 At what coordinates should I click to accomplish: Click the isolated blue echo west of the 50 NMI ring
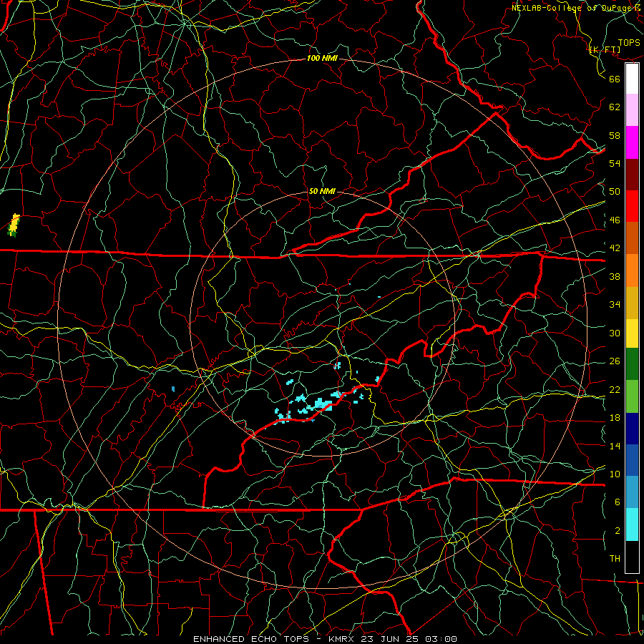(x=173, y=389)
